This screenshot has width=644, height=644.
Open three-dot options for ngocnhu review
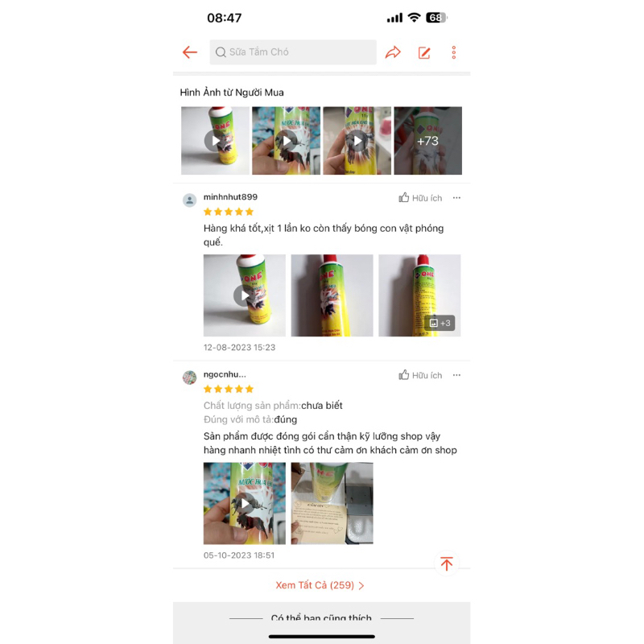coord(456,375)
